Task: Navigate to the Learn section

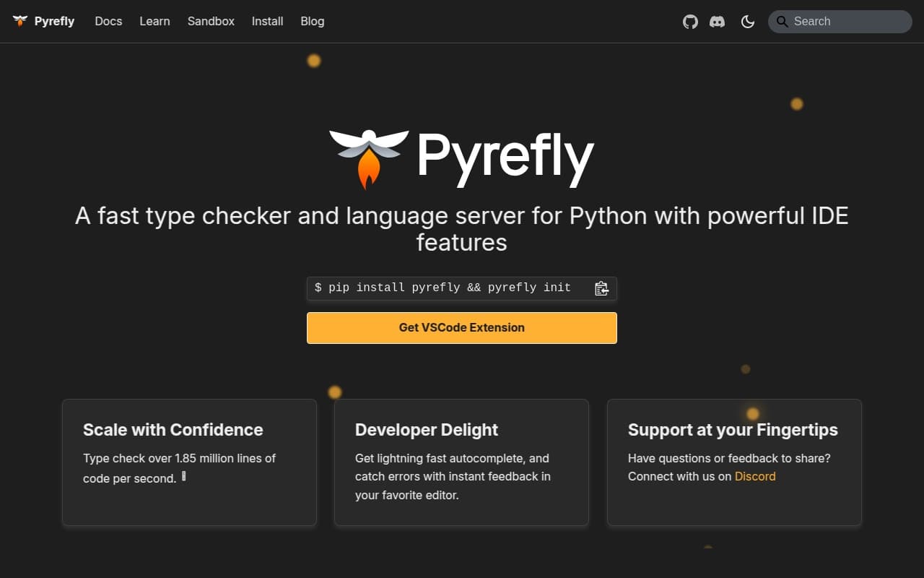Action: point(154,21)
